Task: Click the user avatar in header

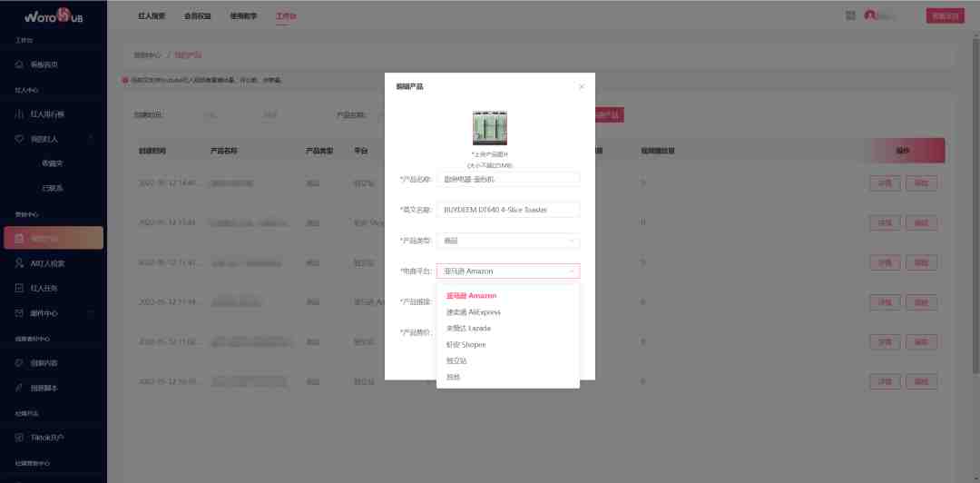Action: pyautogui.click(x=870, y=15)
